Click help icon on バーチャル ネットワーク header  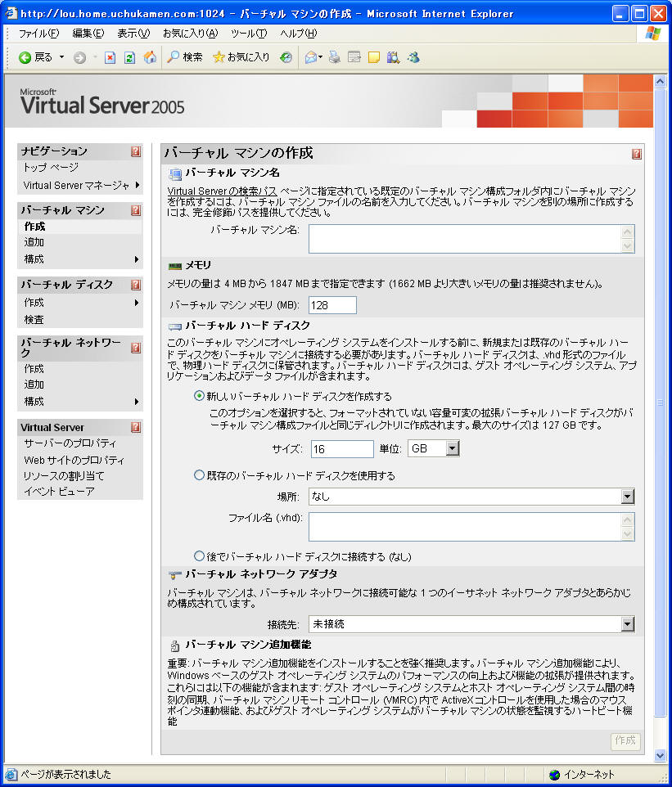click(x=136, y=348)
